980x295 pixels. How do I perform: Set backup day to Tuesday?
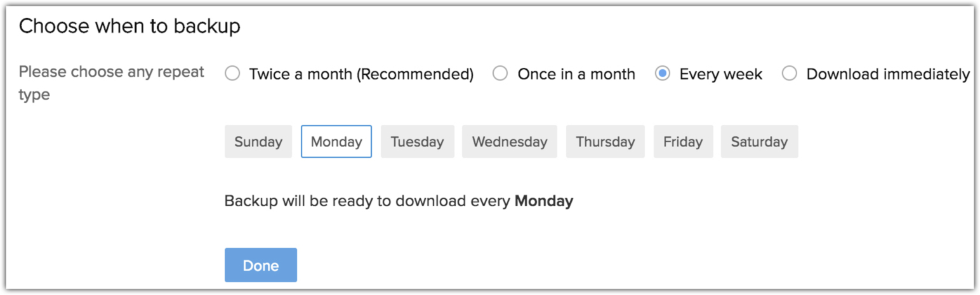click(x=417, y=141)
